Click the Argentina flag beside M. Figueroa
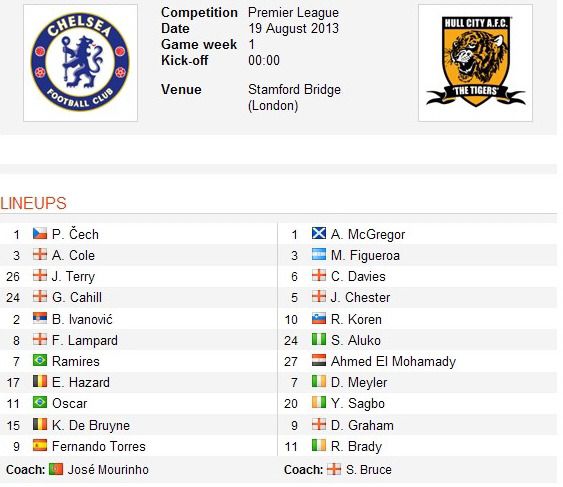563x487 pixels. [319, 255]
